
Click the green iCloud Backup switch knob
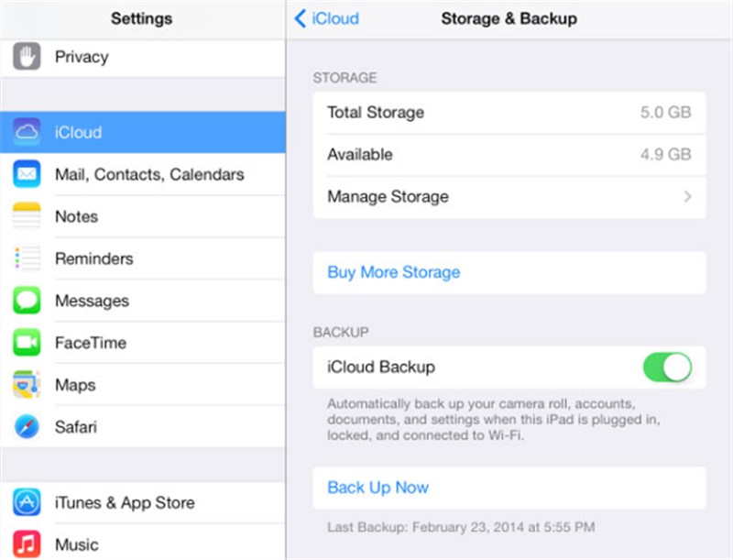coord(676,367)
